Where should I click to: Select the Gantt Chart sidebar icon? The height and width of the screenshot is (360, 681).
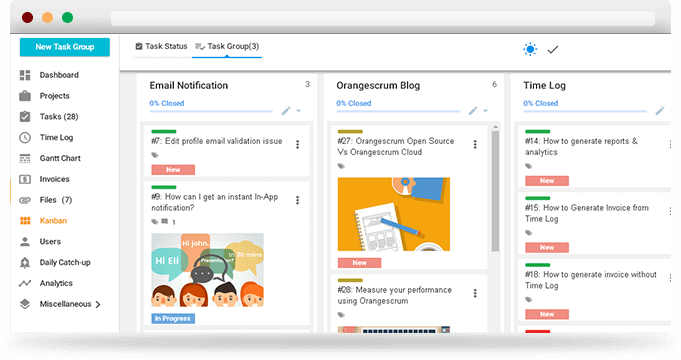[25, 159]
